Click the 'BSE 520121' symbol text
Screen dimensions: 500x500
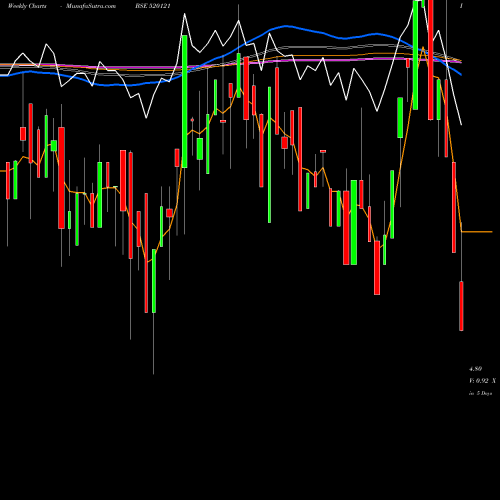[153, 6]
